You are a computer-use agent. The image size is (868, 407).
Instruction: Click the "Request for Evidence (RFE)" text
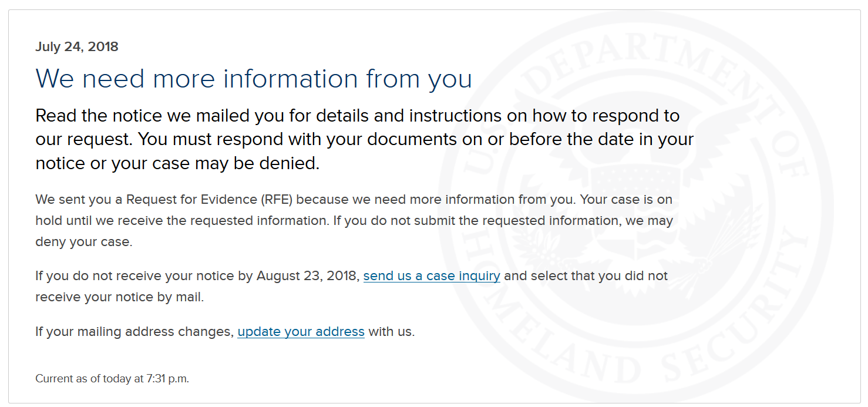pyautogui.click(x=210, y=199)
